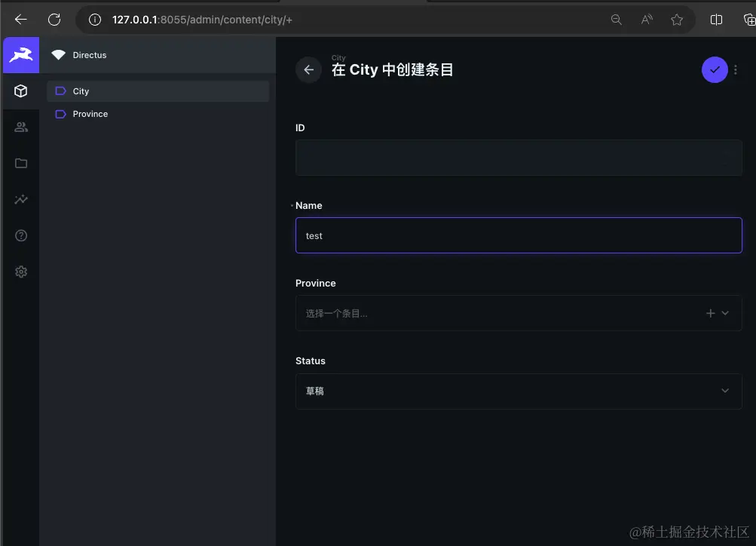Toggle split screen browser icon
This screenshot has height=546, width=756.
[716, 20]
